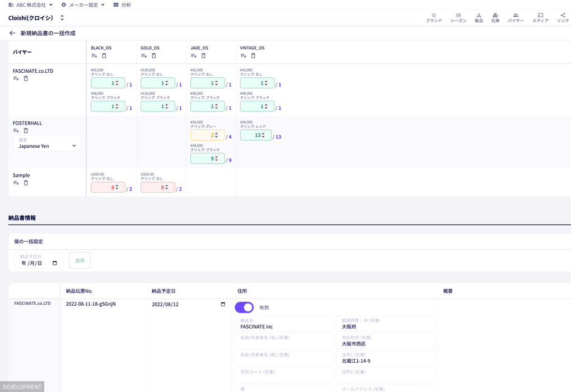The width and height of the screenshot is (571, 392).
Task: Delete the BLACK_OS column with trash icon
Action: click(x=104, y=56)
